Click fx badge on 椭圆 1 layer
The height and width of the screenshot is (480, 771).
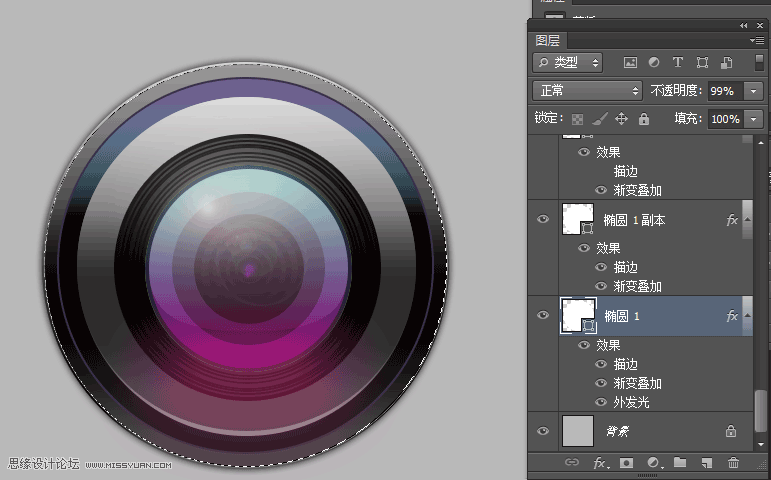[x=732, y=316]
